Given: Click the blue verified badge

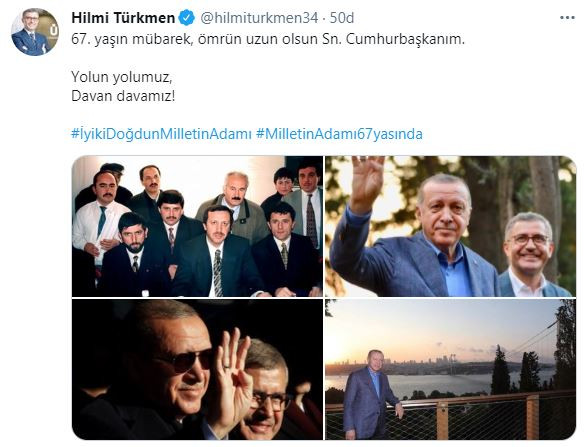Looking at the screenshot, I should (x=187, y=18).
